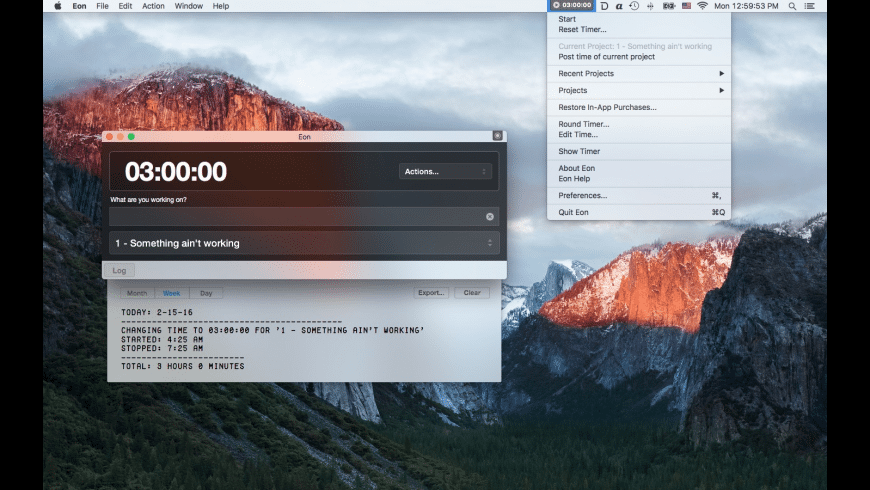Click the Log button

coord(119,270)
